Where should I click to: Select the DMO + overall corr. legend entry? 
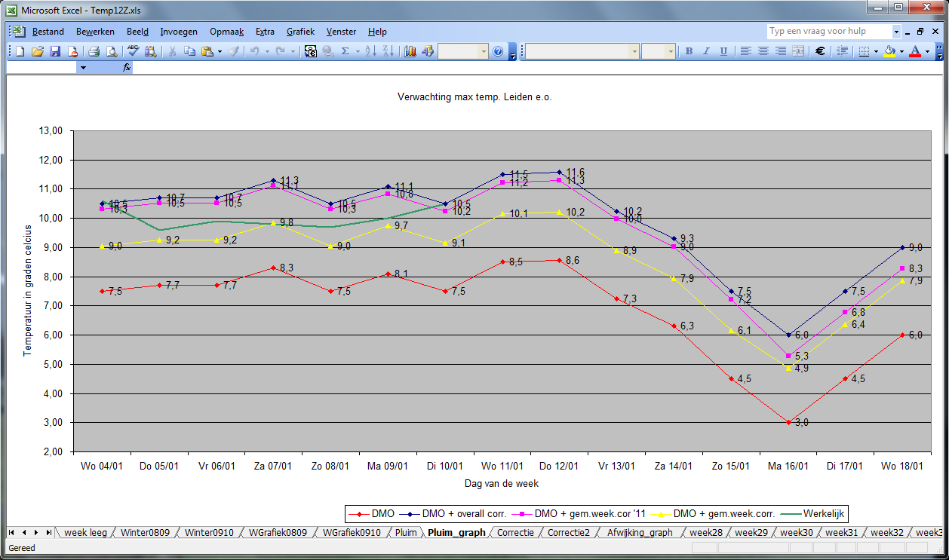click(x=453, y=513)
